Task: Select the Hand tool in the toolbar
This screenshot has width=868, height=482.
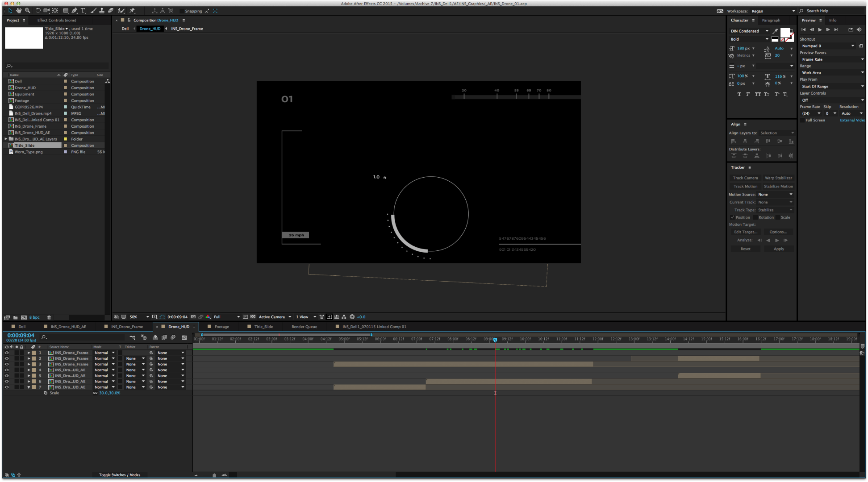Action: [18, 10]
